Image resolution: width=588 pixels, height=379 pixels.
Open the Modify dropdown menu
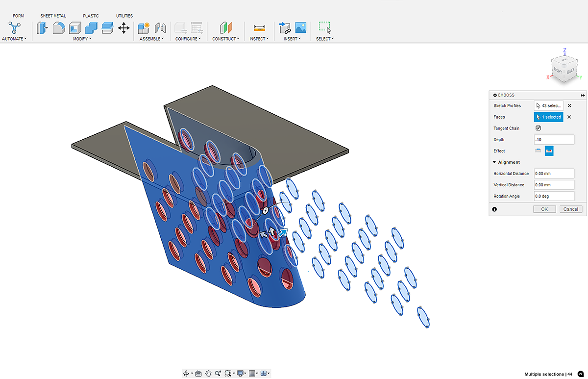pos(82,39)
